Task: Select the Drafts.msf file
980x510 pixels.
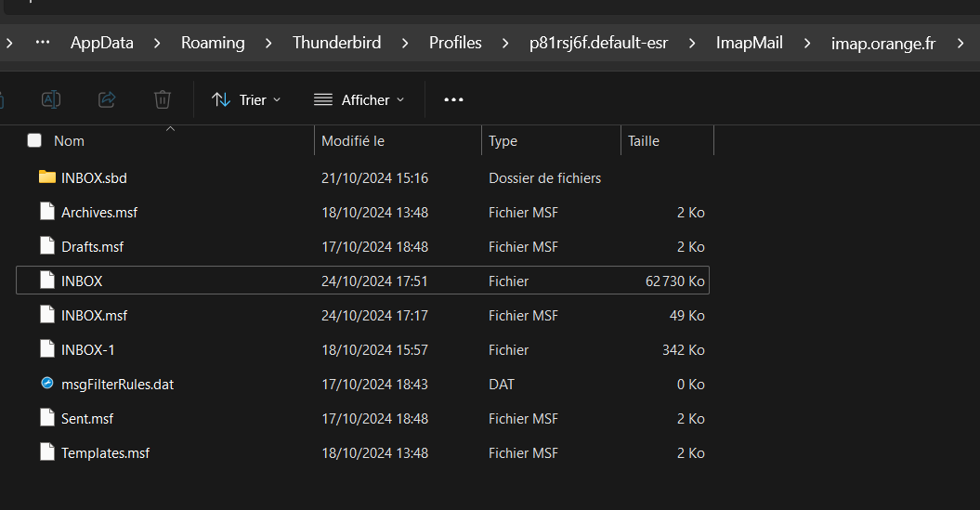Action: pos(92,246)
